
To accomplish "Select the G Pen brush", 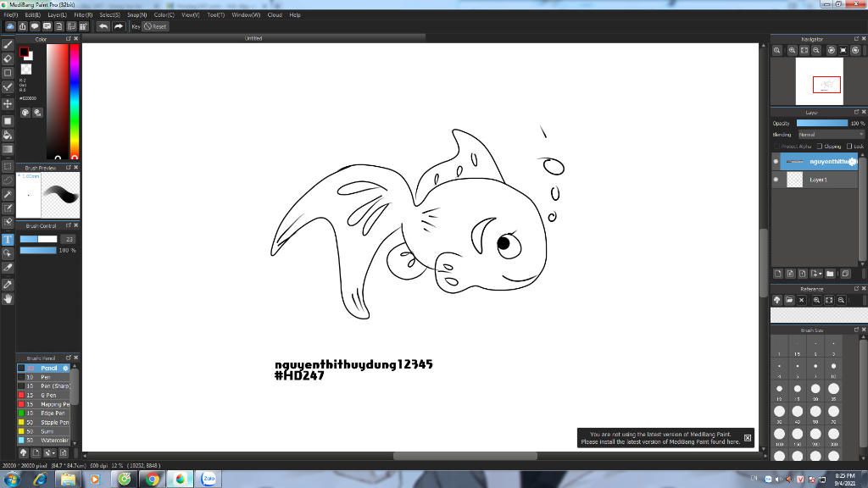I will pos(44,395).
